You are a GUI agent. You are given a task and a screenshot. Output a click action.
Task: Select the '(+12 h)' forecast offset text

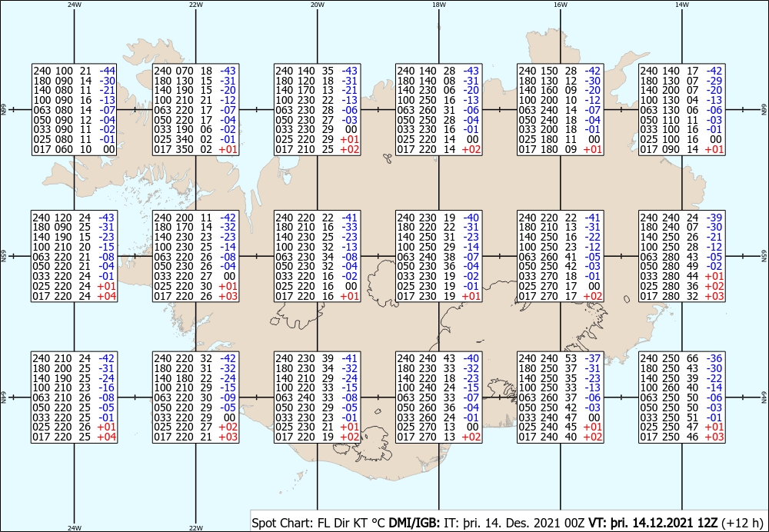[743, 523]
